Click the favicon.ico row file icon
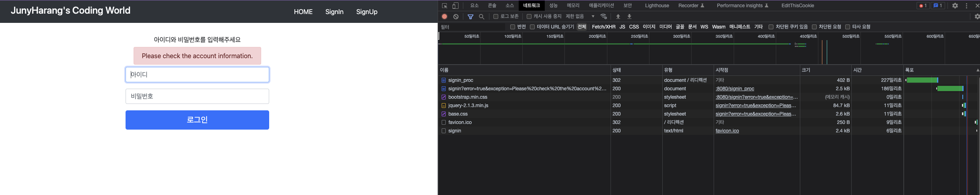The image size is (980, 195). (444, 122)
